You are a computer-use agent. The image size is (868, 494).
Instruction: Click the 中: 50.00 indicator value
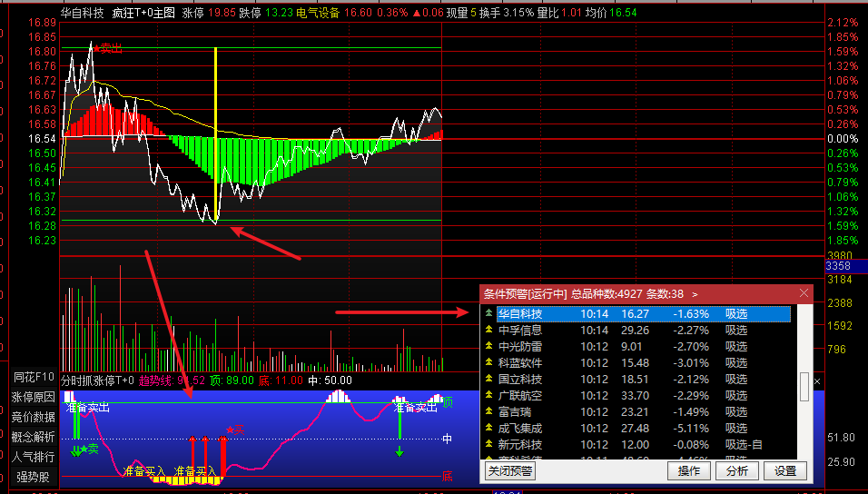tap(330, 380)
